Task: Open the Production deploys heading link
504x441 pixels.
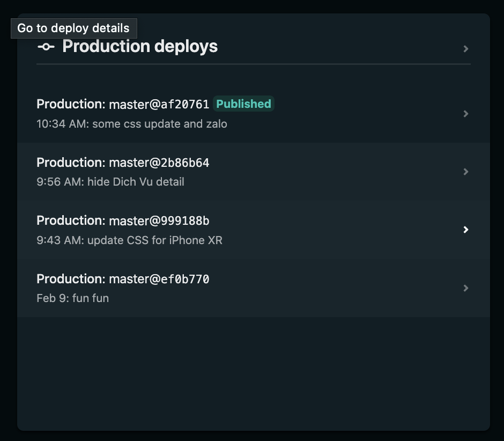Action: [x=140, y=47]
